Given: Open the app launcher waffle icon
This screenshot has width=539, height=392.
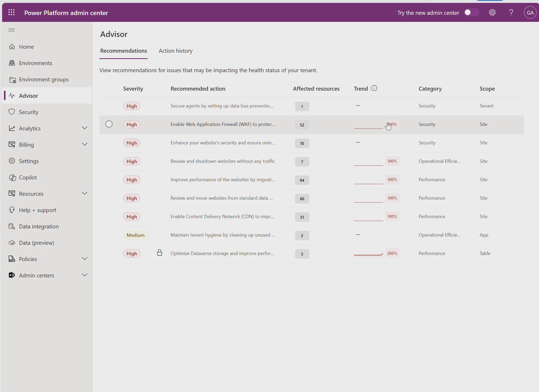Looking at the screenshot, I should [x=11, y=12].
